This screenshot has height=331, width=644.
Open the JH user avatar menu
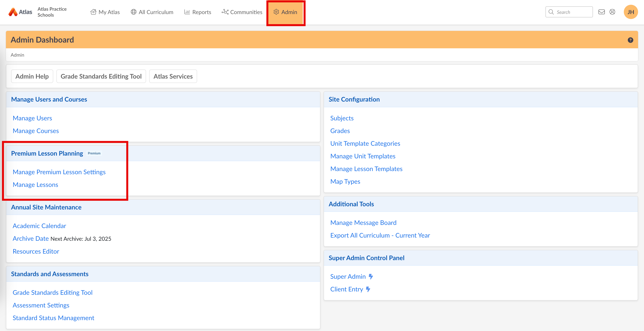(x=631, y=12)
